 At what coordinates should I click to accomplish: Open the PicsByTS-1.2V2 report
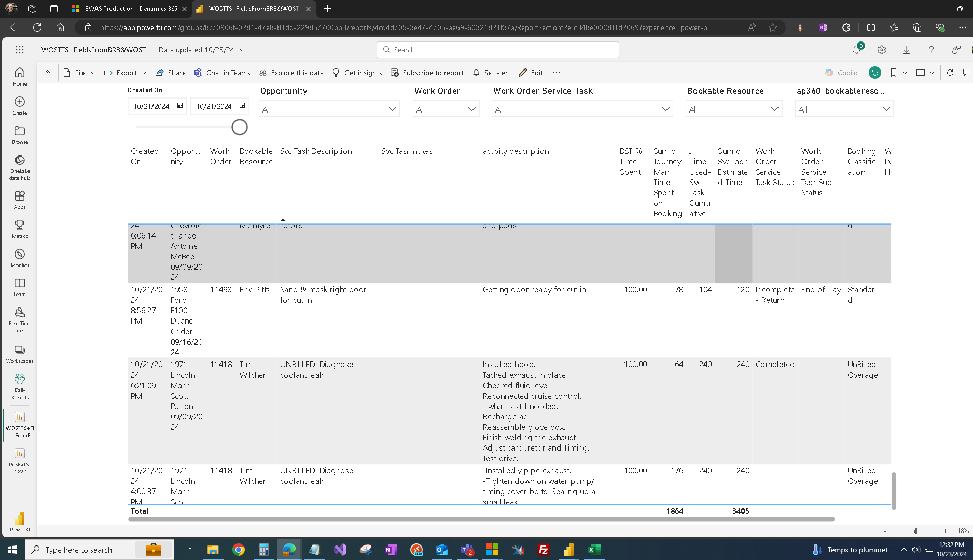click(20, 461)
